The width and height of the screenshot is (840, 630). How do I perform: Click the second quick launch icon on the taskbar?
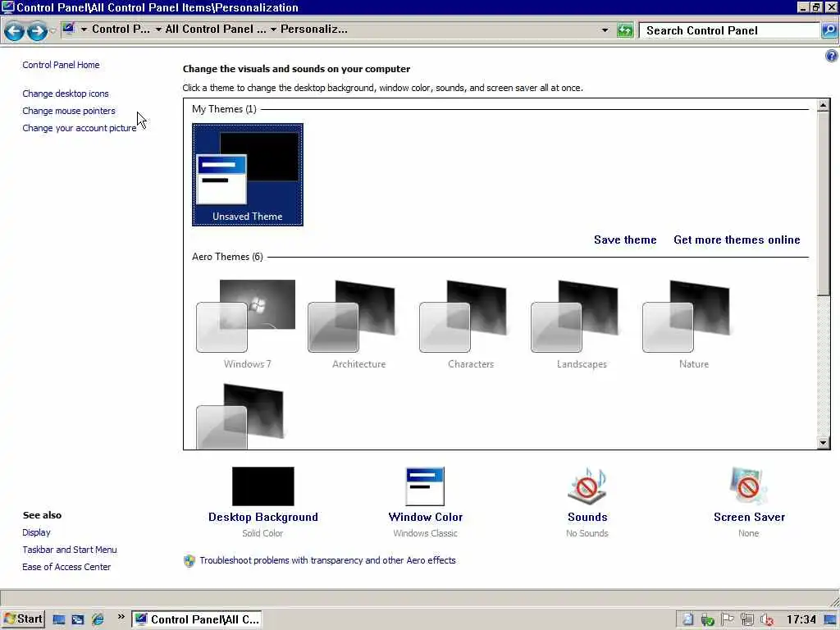[x=78, y=620]
